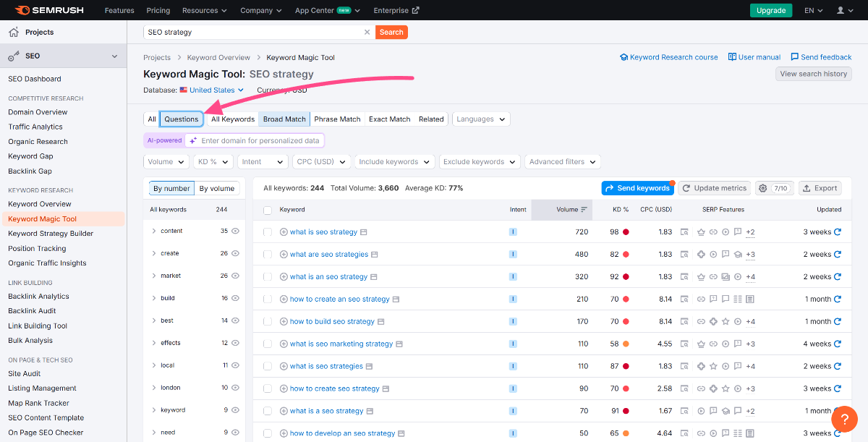The image size is (868, 442).
Task: Open Include keywords dropdown
Action: click(x=394, y=162)
